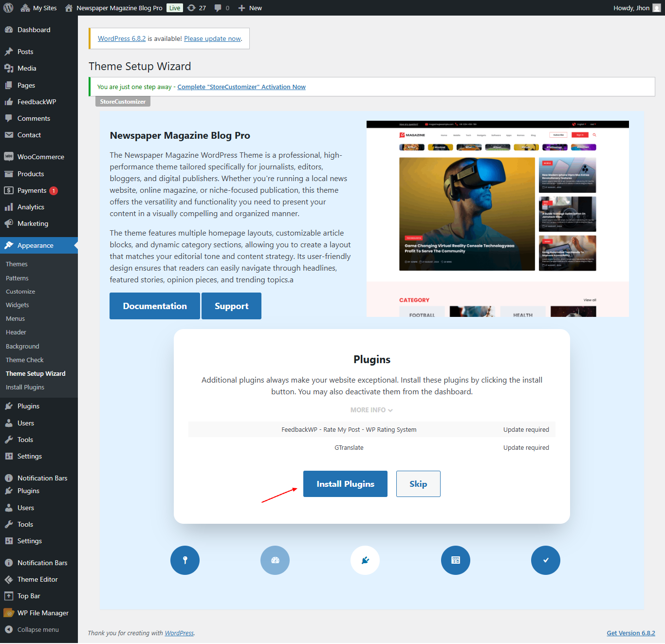
Task: Click the GTranslate plugin row
Action: click(371, 447)
